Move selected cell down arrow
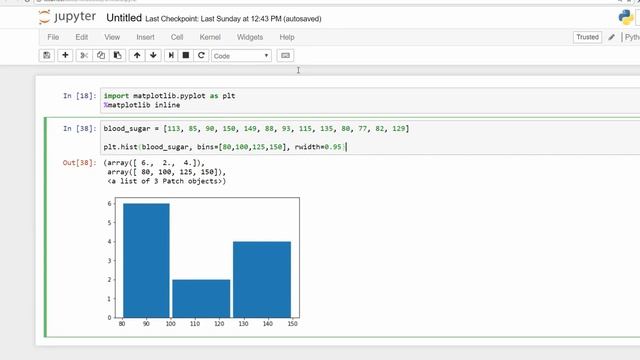 [153, 56]
